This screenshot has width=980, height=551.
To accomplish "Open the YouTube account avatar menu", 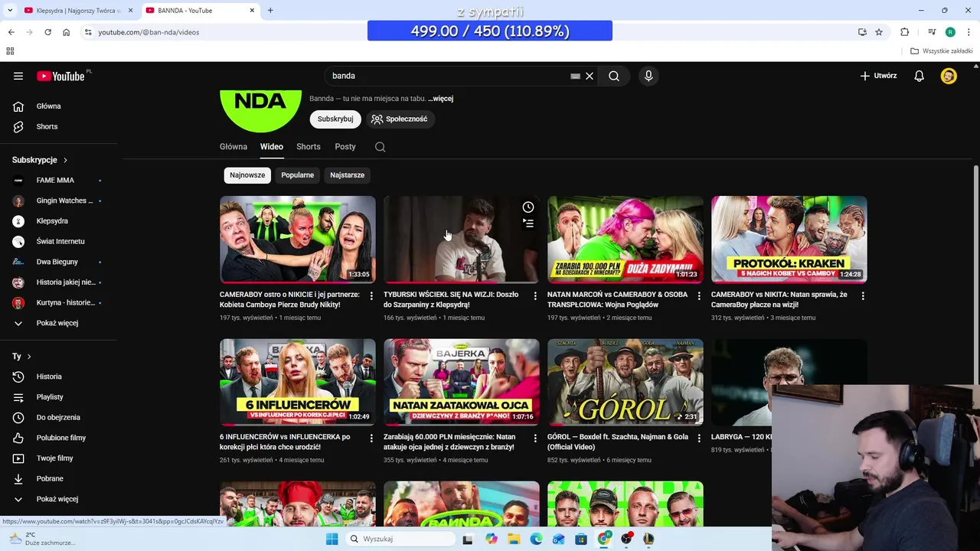I will (949, 76).
